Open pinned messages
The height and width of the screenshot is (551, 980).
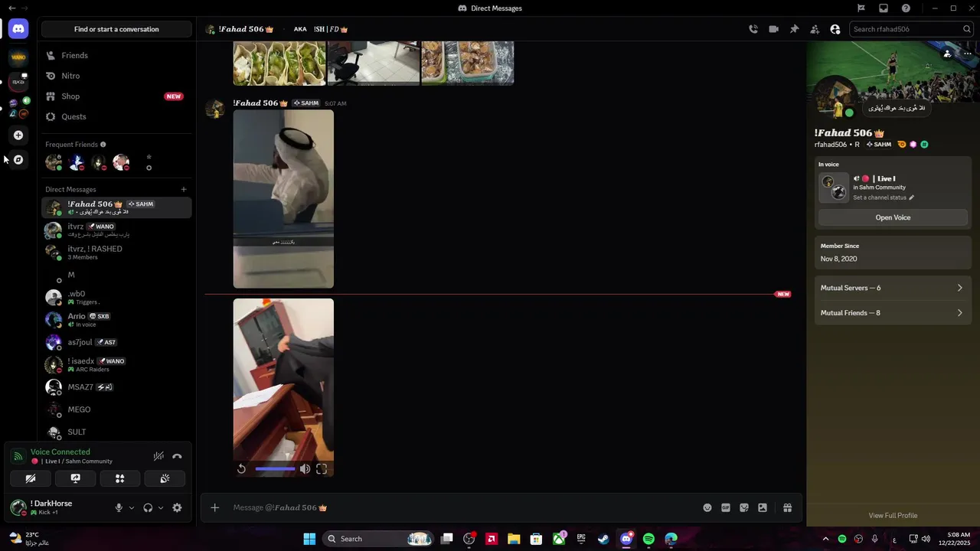click(794, 29)
